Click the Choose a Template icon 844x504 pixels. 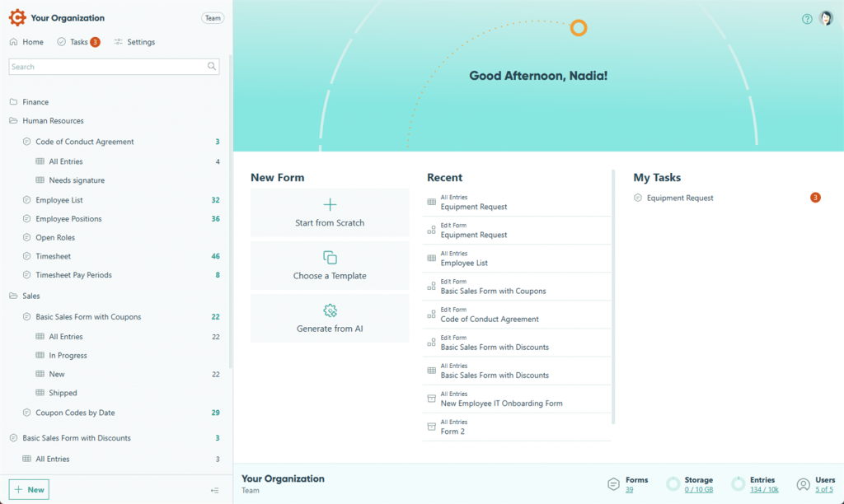point(330,257)
